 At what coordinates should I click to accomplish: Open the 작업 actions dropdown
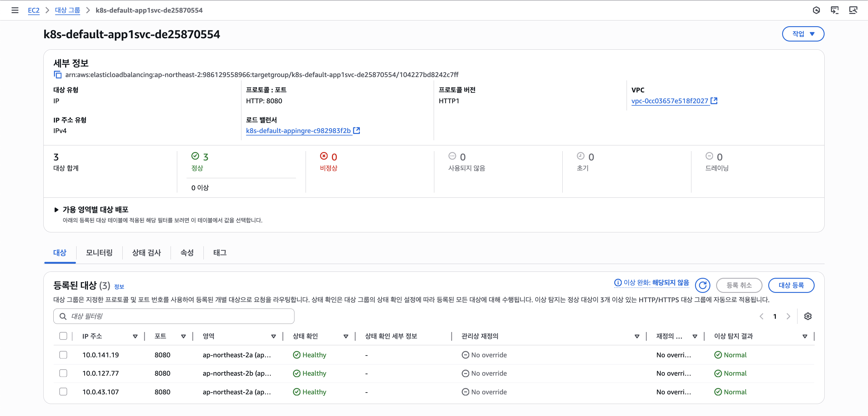click(803, 34)
